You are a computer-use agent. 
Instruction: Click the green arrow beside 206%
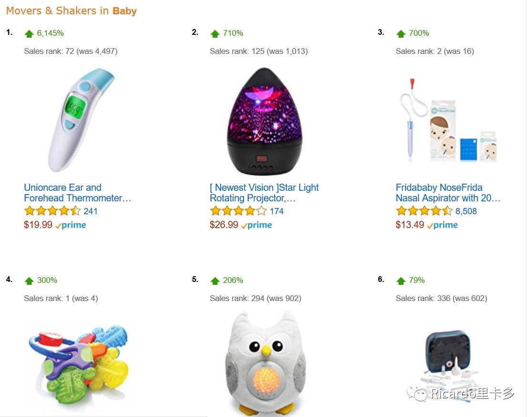point(215,281)
